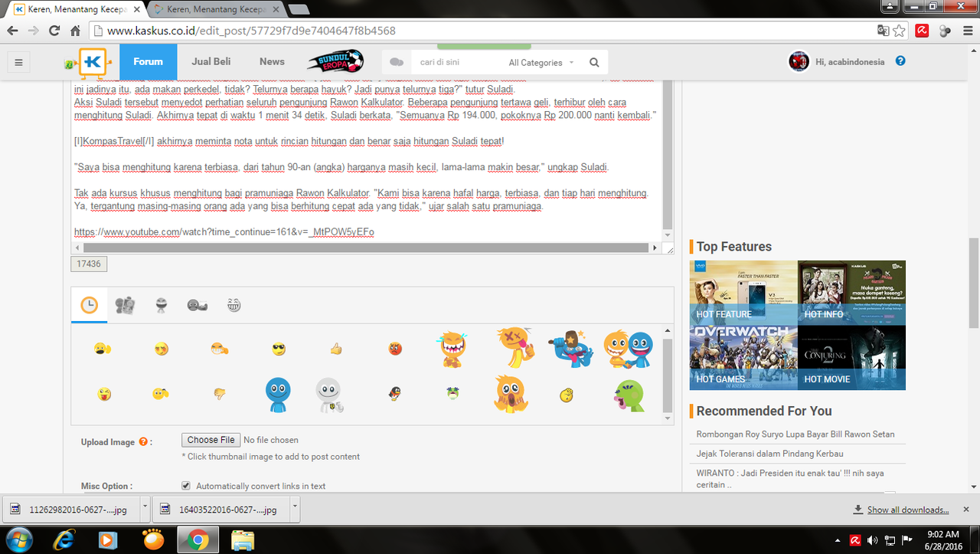The width and height of the screenshot is (980, 554).
Task: Open Internet Explorer from the taskbar
Action: coord(64,540)
